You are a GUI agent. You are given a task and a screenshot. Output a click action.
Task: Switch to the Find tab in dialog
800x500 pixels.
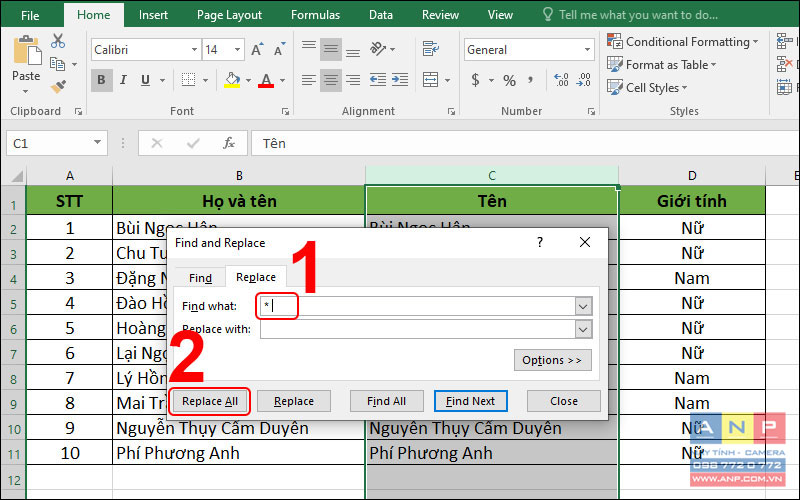(x=200, y=278)
